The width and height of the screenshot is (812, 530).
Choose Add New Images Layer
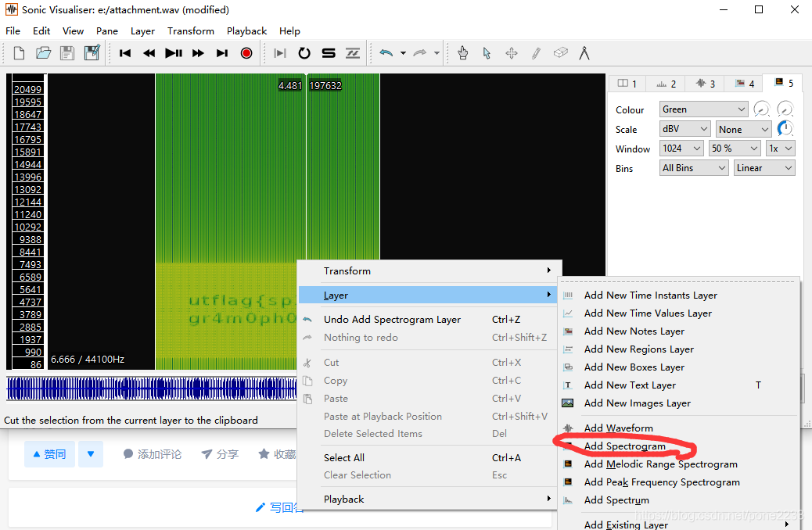tap(678, 403)
